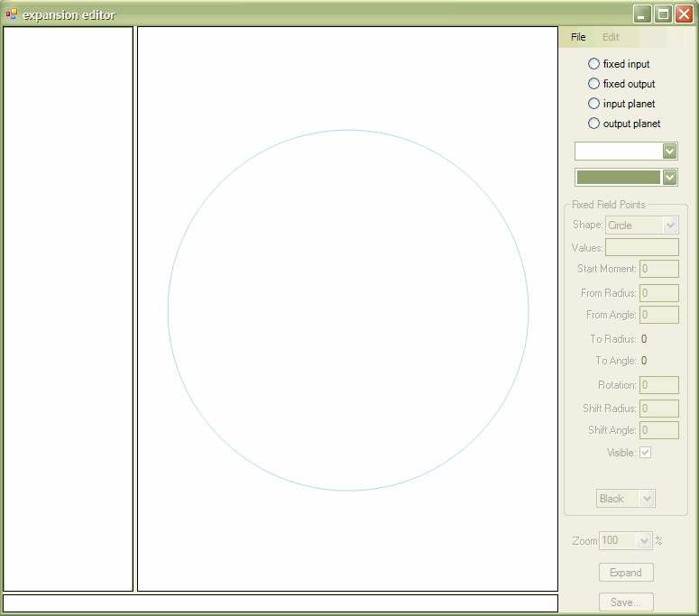Click the Save... button
This screenshot has width=699, height=616.
(626, 602)
